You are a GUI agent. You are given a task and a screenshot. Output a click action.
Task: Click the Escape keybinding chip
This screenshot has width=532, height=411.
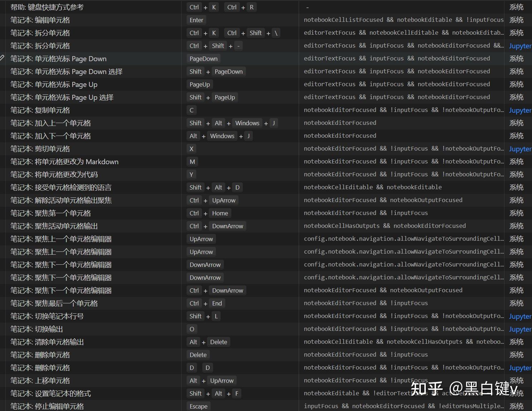[198, 406]
